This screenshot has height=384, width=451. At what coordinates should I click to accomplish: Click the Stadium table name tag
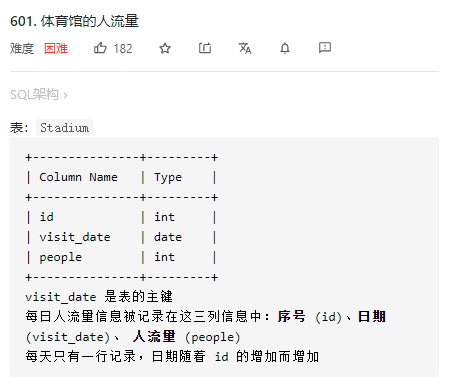pos(64,128)
